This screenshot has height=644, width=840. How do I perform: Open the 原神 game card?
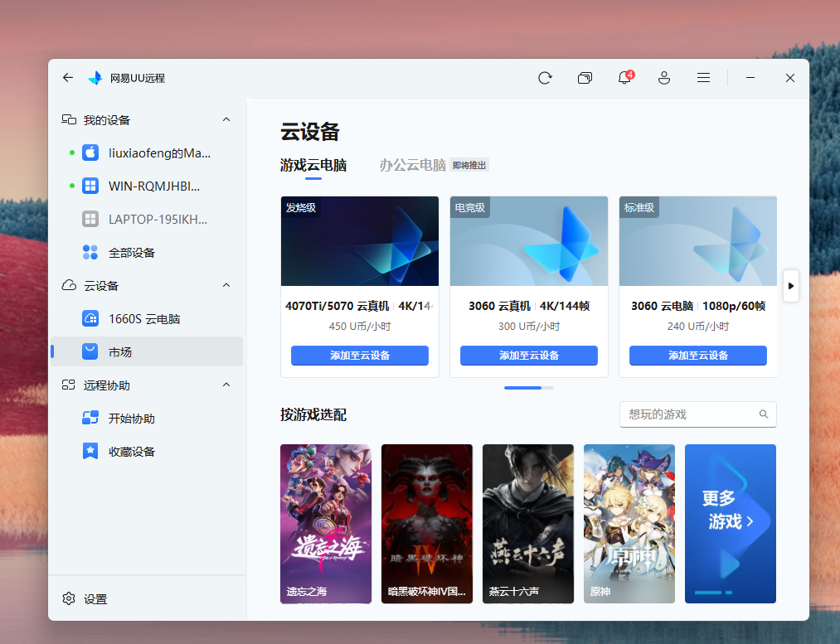click(629, 524)
